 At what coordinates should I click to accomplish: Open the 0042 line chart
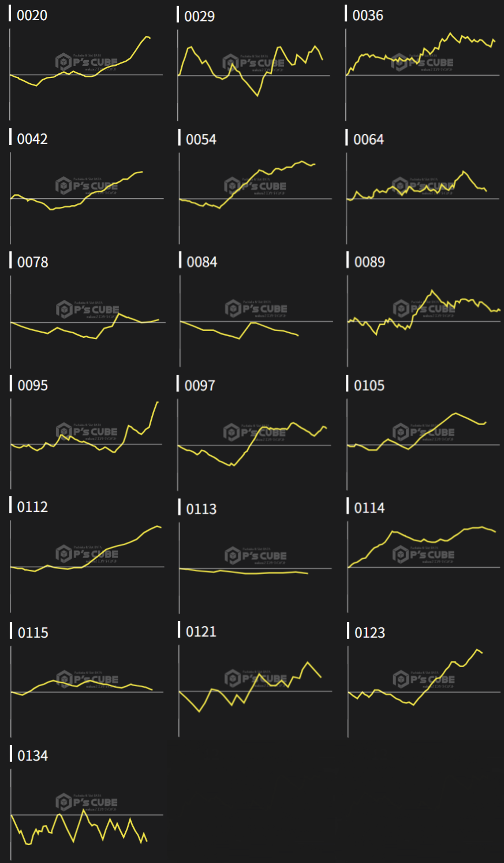tap(87, 198)
